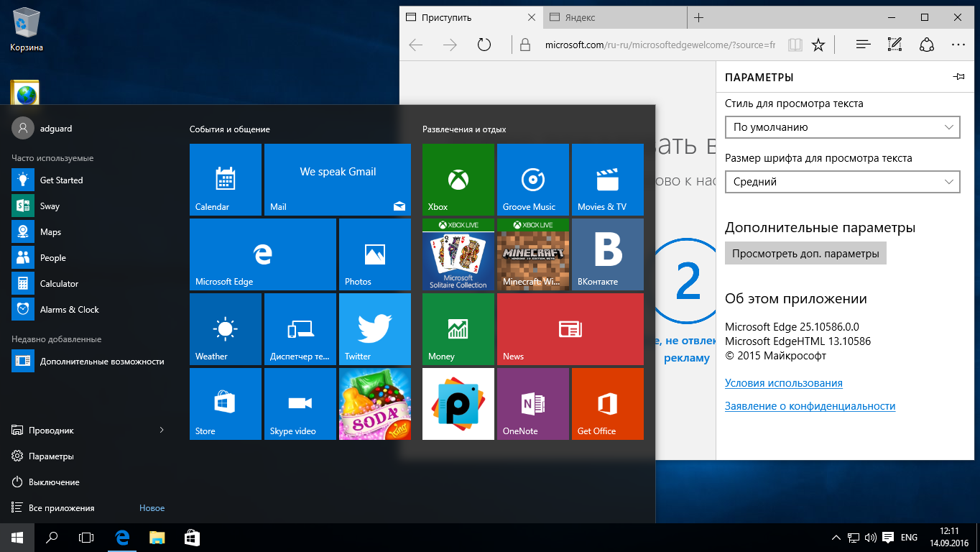
Task: Open the Weather tile
Action: (x=226, y=329)
